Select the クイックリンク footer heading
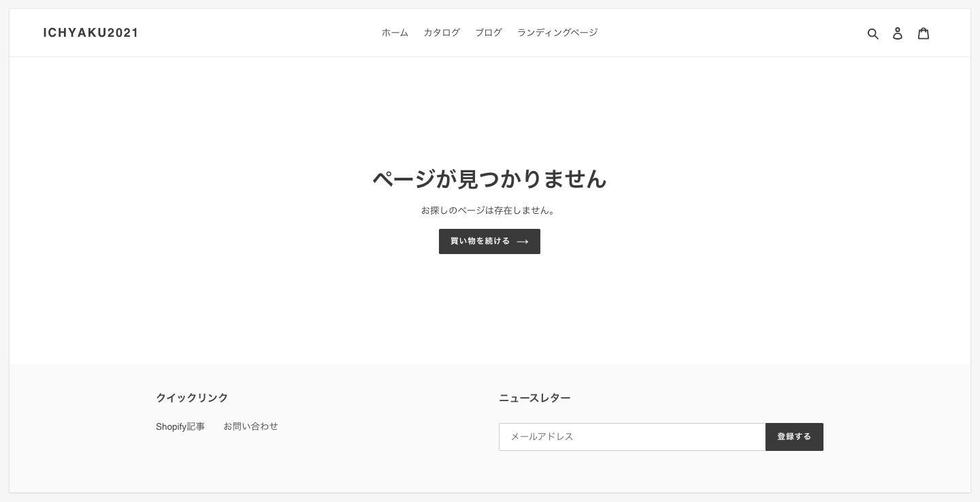This screenshot has width=980, height=502. pos(192,398)
